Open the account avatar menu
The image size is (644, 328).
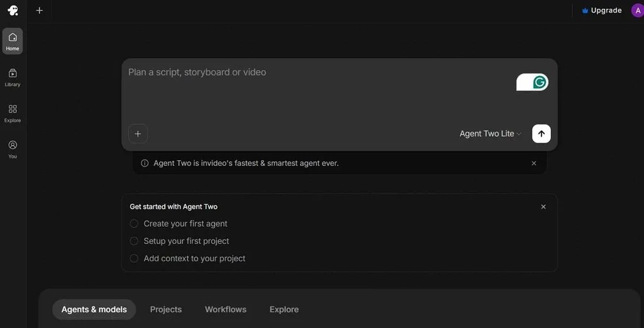(638, 11)
